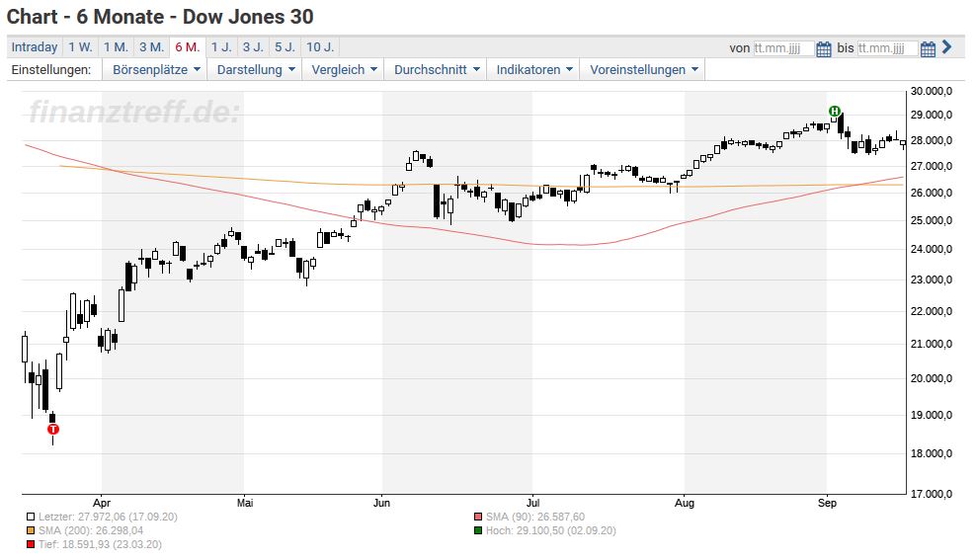Click the blue arrow to apply date range
Viewport: 976px width, 560px height.
(946, 47)
